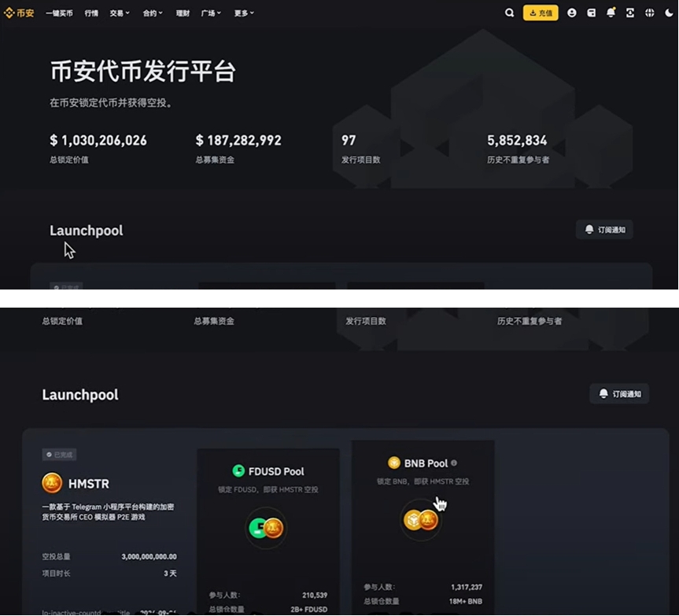Click the HMSTR project name
Viewport: 679px width, 616px height.
(x=89, y=484)
